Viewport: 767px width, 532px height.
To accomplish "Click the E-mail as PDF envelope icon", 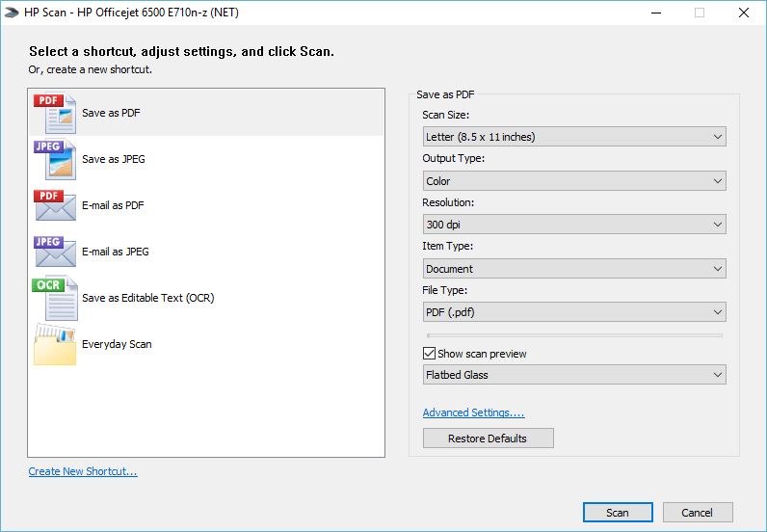I will (55, 205).
